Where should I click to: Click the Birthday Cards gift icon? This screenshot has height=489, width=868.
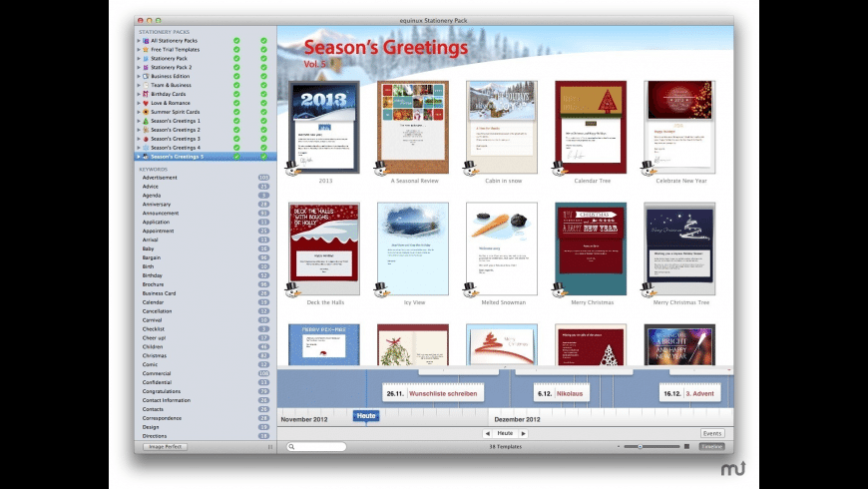click(146, 94)
